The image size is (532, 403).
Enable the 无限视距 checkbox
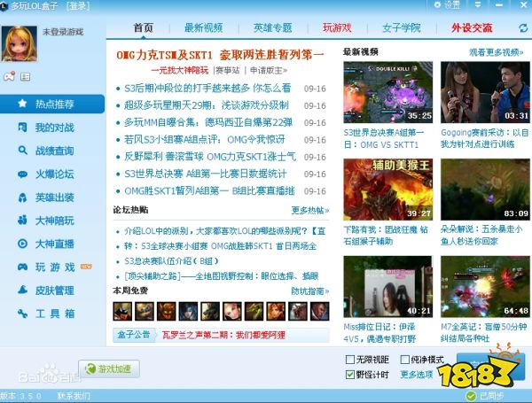(x=350, y=360)
